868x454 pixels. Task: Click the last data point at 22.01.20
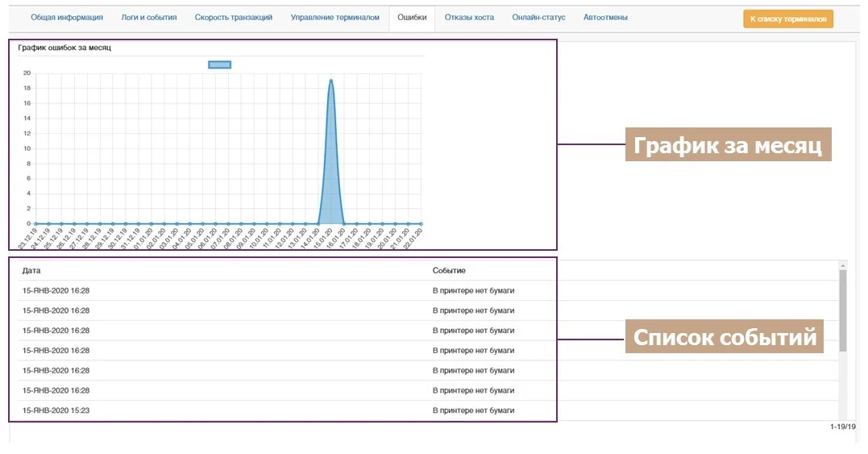pyautogui.click(x=421, y=223)
